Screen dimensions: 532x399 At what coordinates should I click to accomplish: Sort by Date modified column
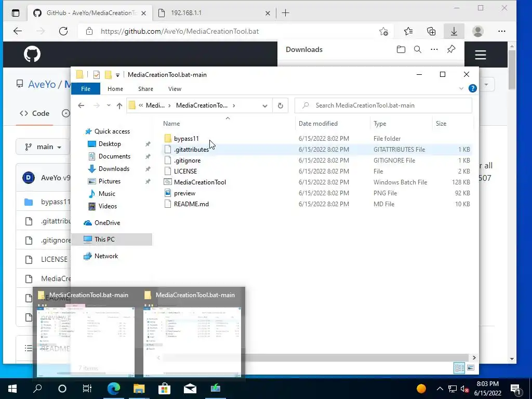318,124
